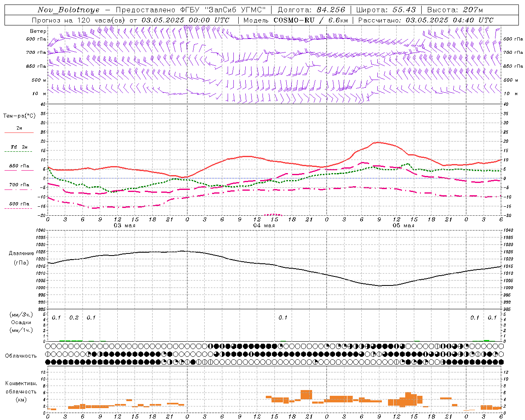This screenshot has width=525, height=420.
Task: Click the "Облачность" cloud cover label
Action: coord(21,356)
